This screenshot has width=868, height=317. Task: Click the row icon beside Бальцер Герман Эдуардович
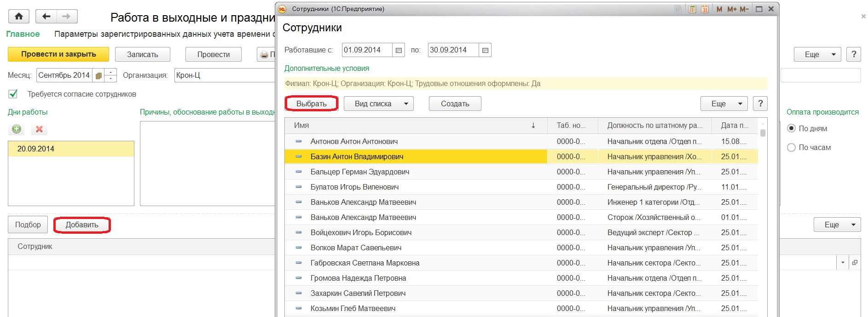coord(299,172)
